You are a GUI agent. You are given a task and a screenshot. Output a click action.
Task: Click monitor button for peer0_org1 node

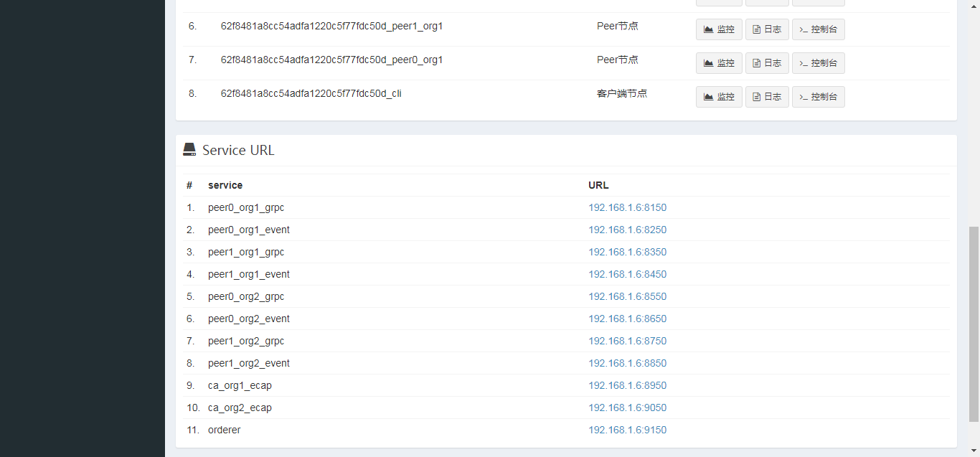point(719,63)
